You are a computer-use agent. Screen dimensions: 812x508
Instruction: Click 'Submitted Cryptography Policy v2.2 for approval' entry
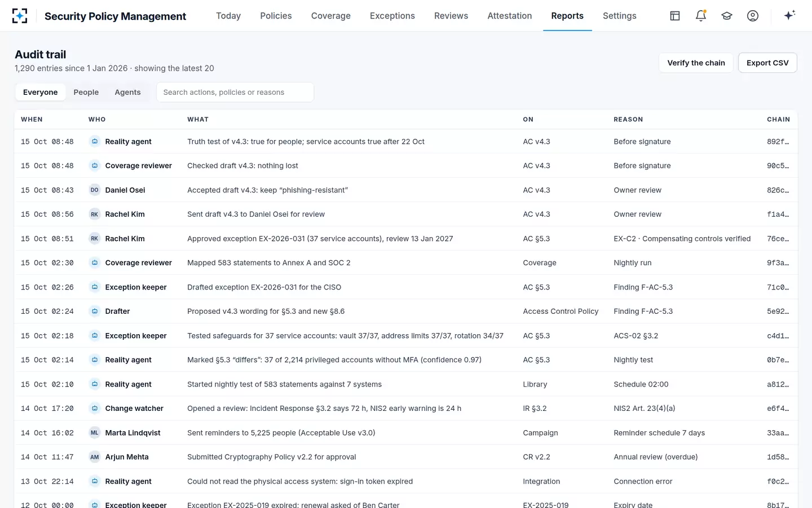click(272, 457)
